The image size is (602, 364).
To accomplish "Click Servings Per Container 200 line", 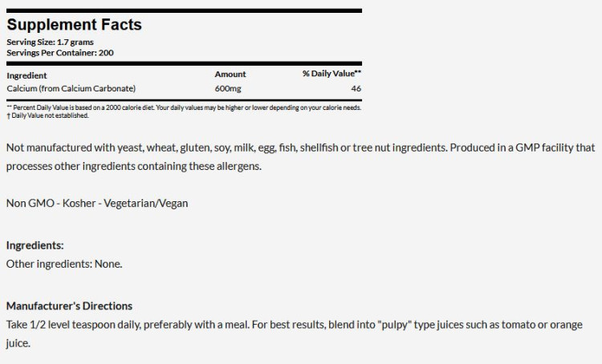I will pyautogui.click(x=60, y=52).
